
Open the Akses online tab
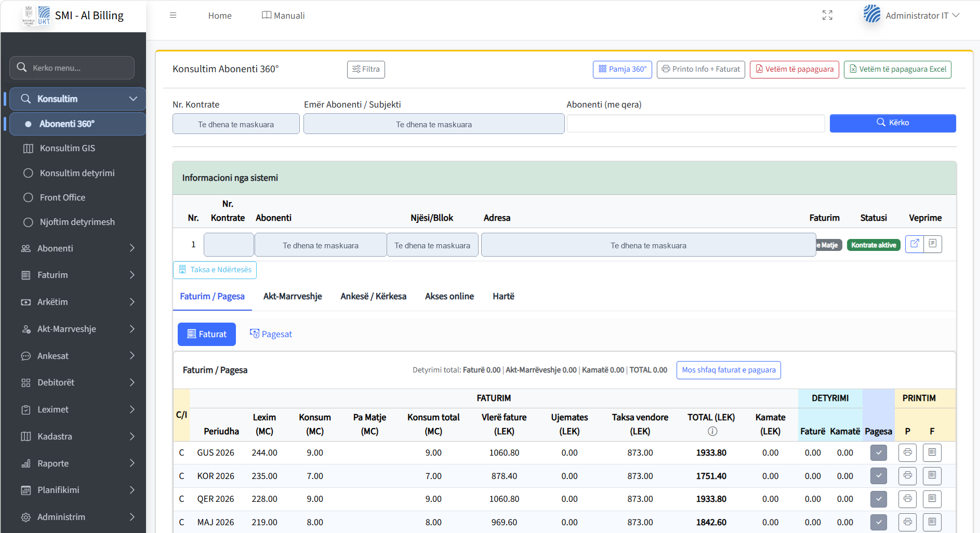(449, 296)
